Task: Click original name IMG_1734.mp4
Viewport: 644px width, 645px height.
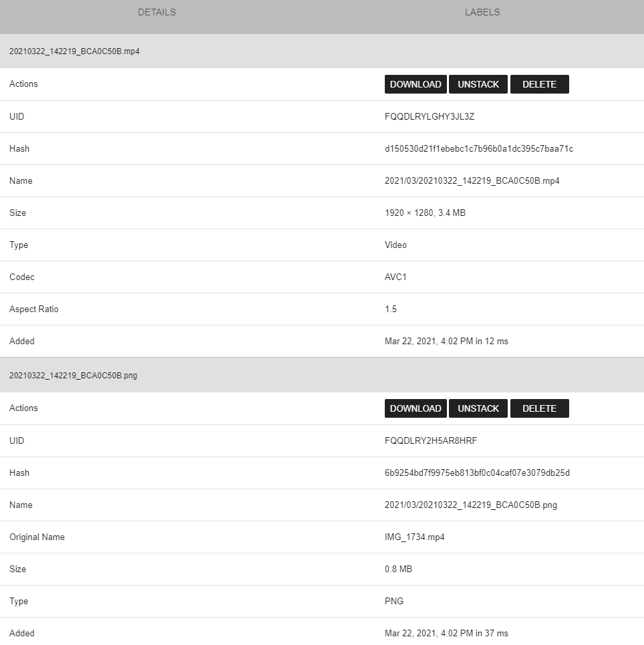Action: 415,537
